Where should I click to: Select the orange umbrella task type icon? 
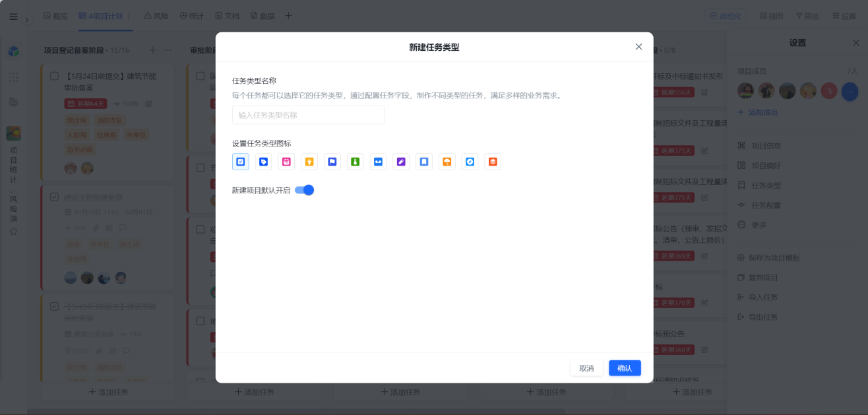pos(447,162)
